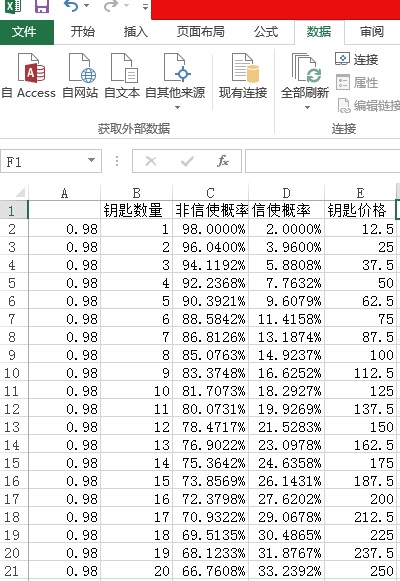Select cell showing 187.5
Screen dimensions: 400x581
pos(360,481)
